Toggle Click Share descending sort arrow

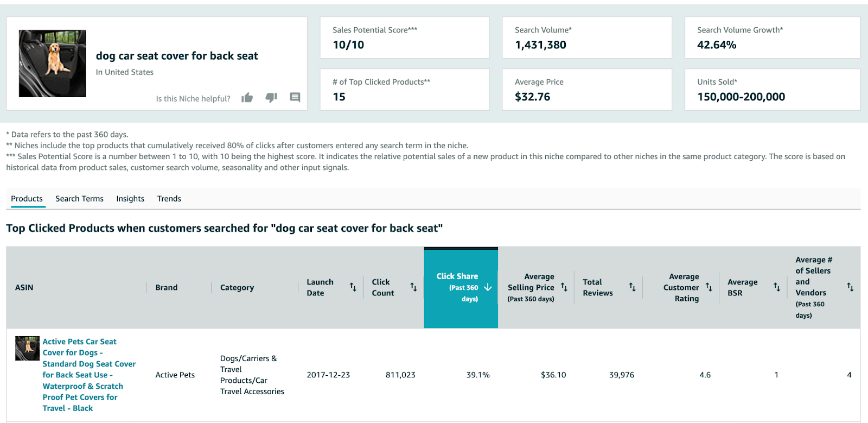488,287
